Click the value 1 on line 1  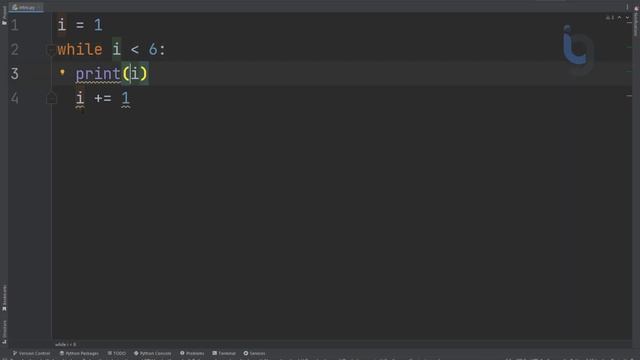[x=98, y=25]
